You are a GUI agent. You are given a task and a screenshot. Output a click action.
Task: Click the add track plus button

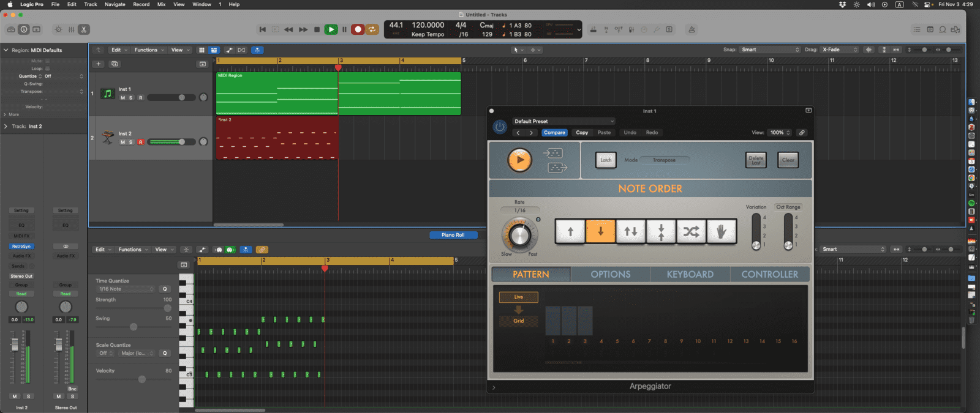pos(98,64)
